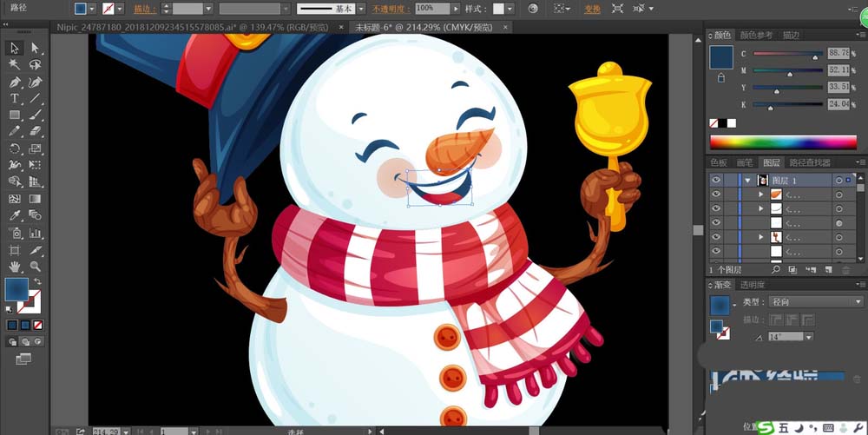Select the Lasso tool
Image resolution: width=868 pixels, height=435 pixels.
coord(35,65)
